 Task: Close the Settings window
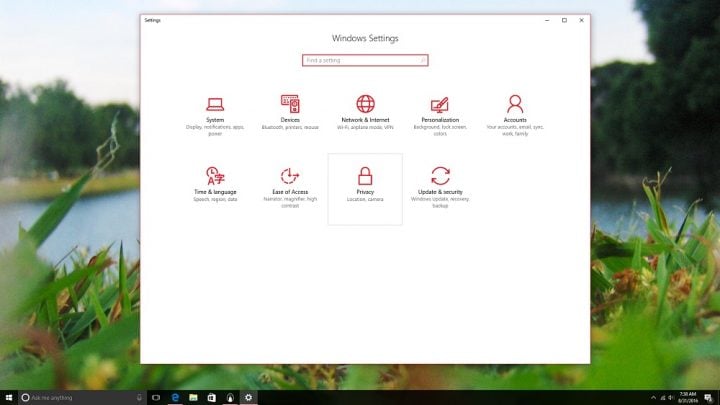click(x=581, y=20)
